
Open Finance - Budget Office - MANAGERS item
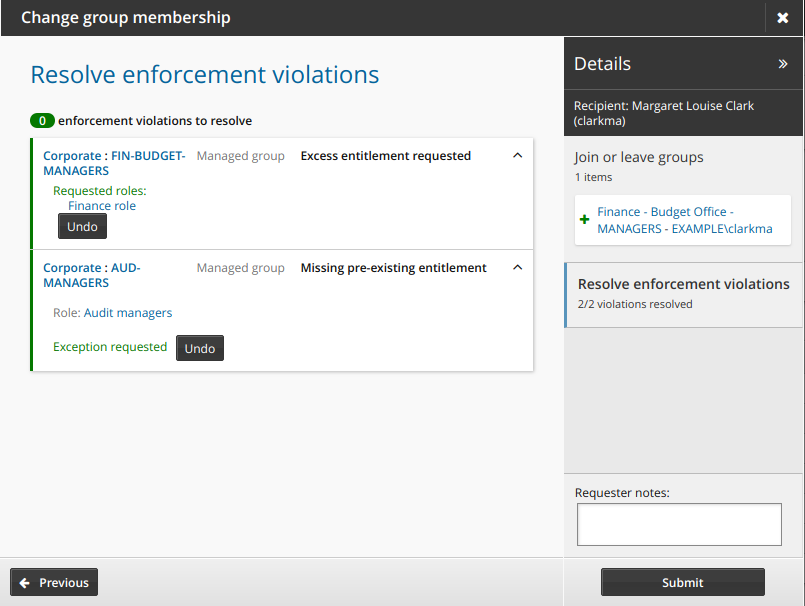click(x=684, y=220)
